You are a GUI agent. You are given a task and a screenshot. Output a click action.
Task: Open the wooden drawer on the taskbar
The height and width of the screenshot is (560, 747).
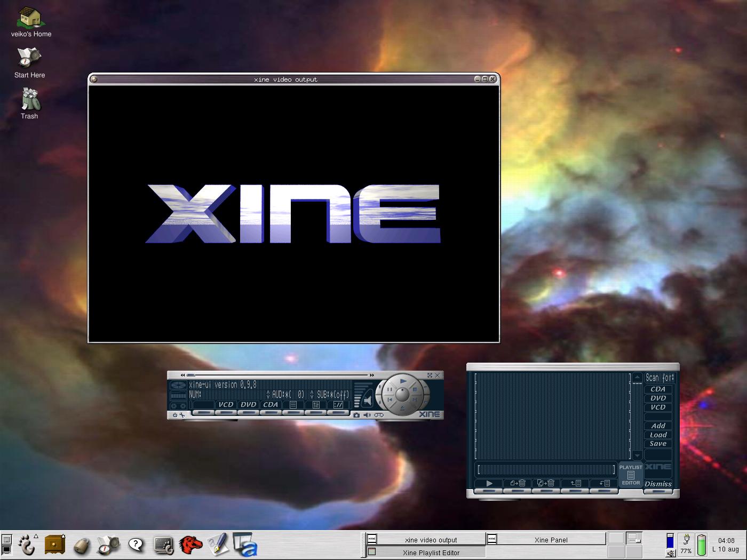click(54, 545)
